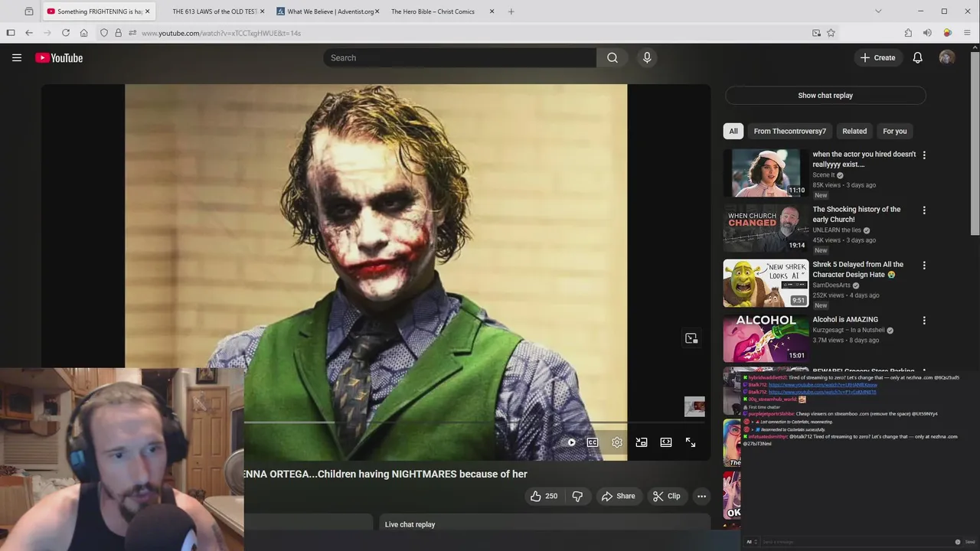Screen dimensions: 980x551
Task: Open 'Alcohol is AMAZING' video thumbnail
Action: (766, 338)
